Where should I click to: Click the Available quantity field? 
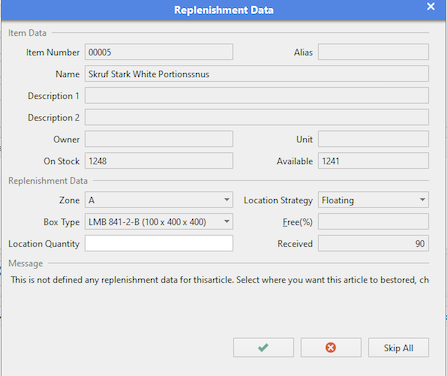[x=373, y=161]
